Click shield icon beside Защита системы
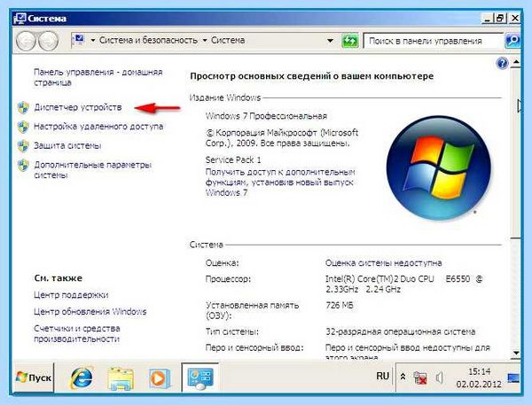 23,146
